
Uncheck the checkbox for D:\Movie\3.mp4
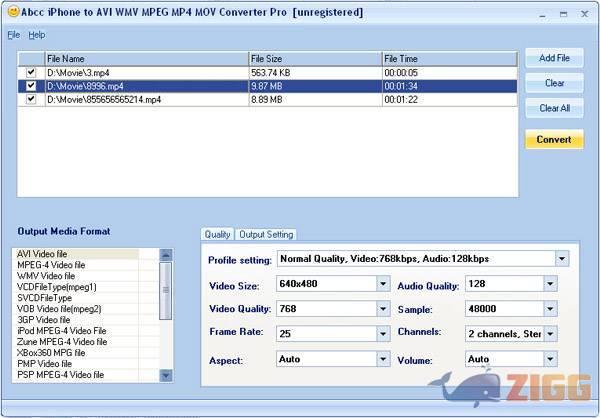(31, 72)
